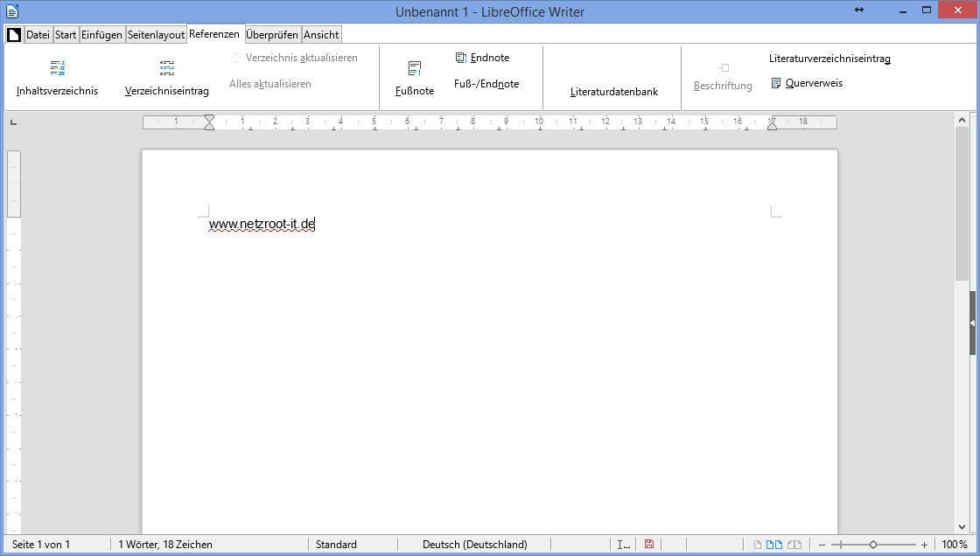The height and width of the screenshot is (556, 980).
Task: Click the Fußnote icon
Action: click(x=415, y=68)
